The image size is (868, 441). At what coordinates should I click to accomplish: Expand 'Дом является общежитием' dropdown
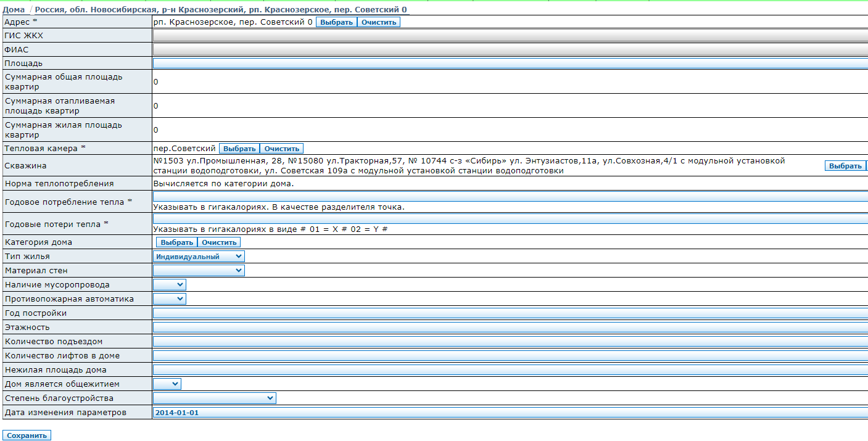(167, 384)
